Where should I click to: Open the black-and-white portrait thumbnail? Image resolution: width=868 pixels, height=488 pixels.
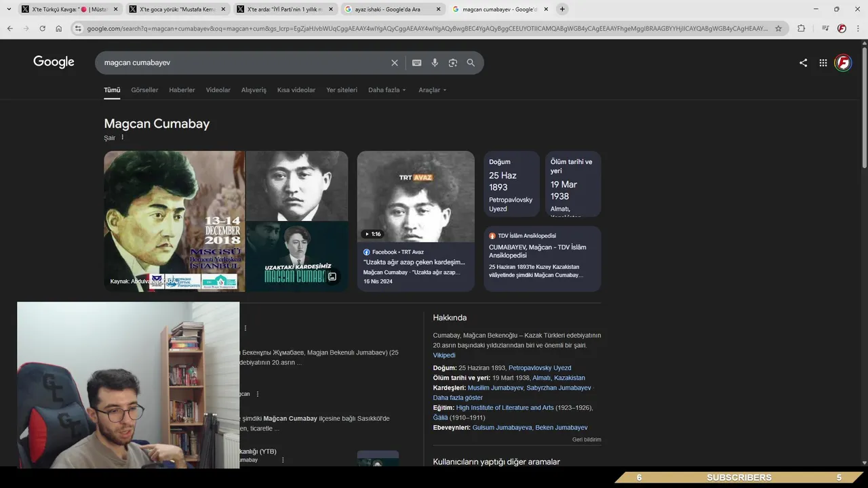coord(297,186)
